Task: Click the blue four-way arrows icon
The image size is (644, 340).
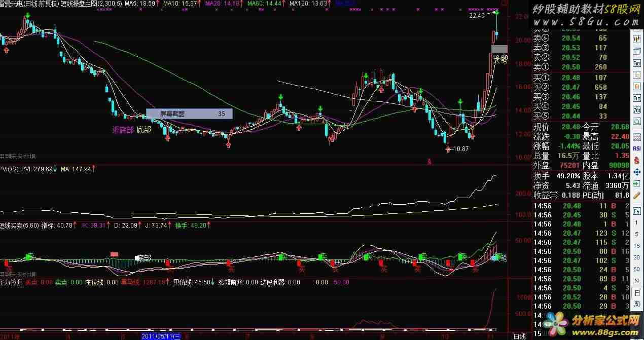Action: point(636,172)
